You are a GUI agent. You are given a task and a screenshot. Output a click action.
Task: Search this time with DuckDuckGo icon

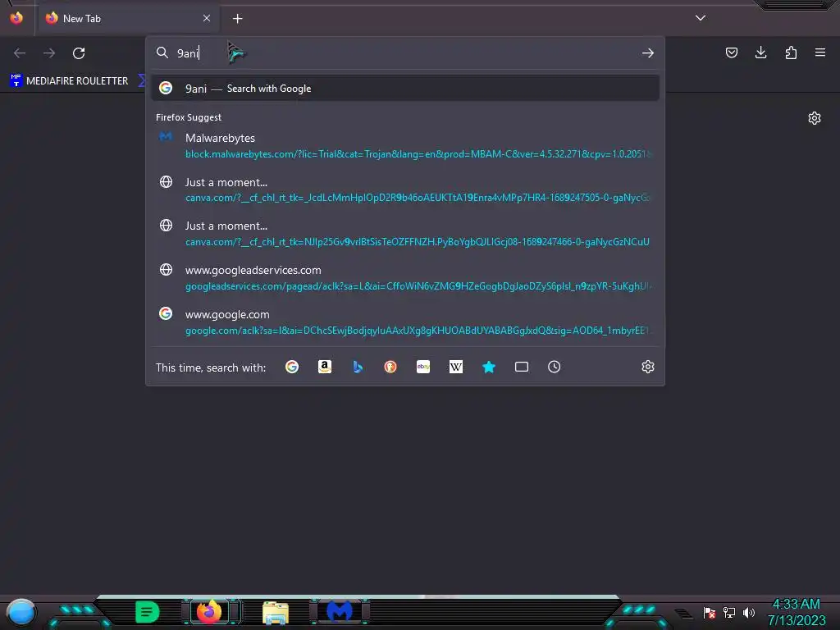click(390, 367)
